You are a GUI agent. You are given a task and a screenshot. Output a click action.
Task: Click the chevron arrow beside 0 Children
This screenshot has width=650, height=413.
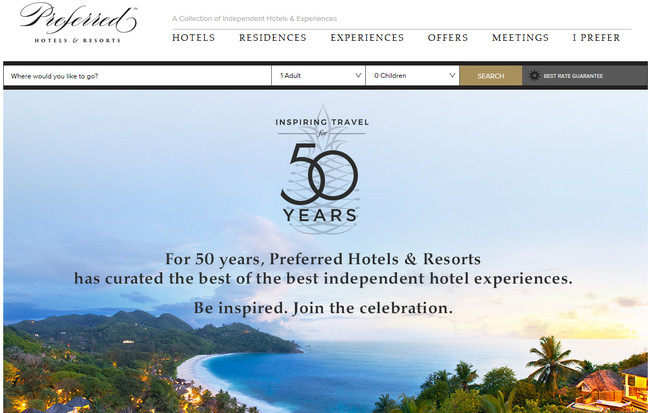pos(452,75)
